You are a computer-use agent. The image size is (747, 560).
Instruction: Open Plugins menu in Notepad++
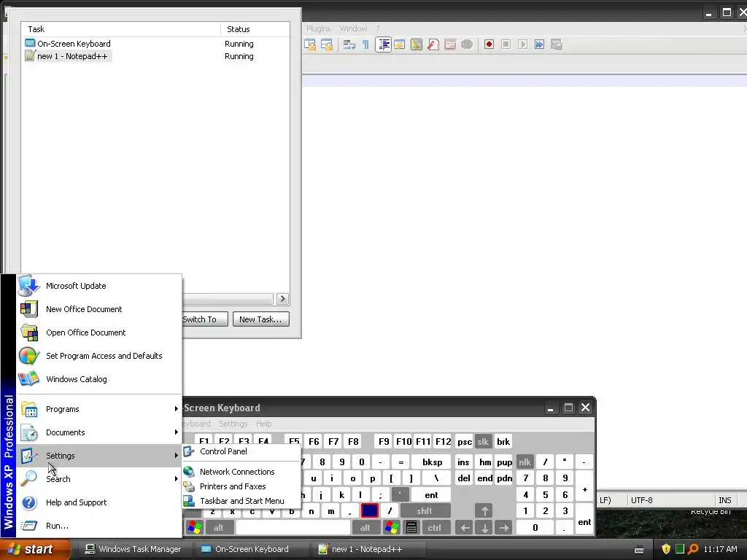[319, 28]
